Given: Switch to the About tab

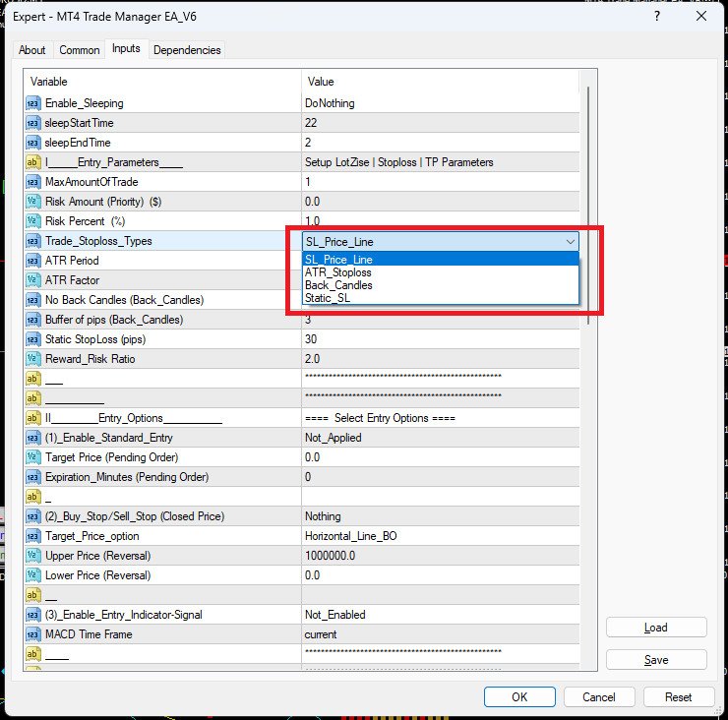Looking at the screenshot, I should (x=32, y=50).
